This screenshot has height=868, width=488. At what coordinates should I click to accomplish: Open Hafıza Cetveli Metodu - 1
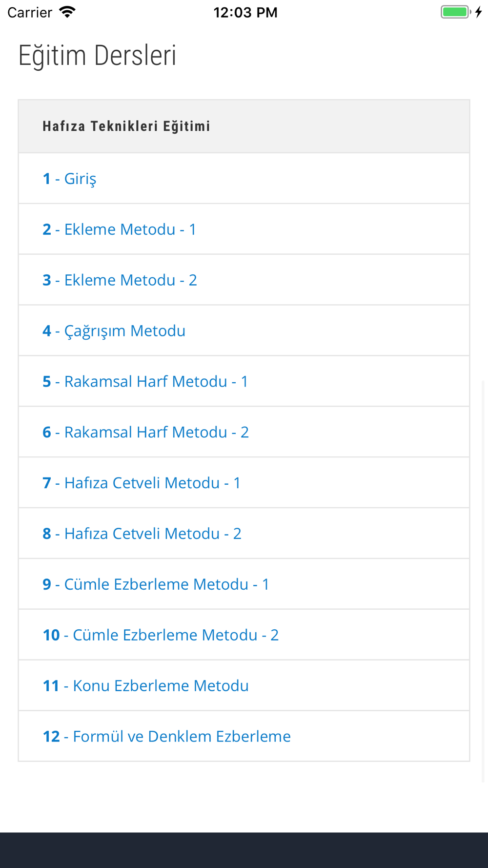pos(244,483)
